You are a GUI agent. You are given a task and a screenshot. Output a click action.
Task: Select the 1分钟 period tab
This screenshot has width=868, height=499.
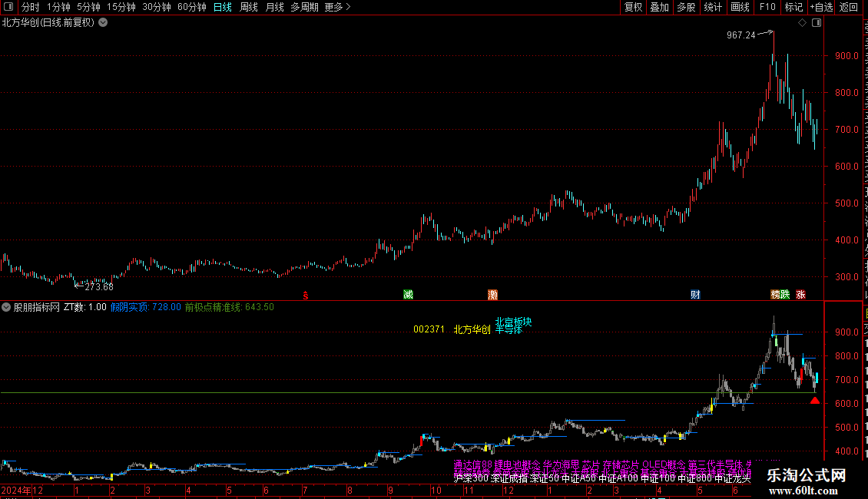(x=58, y=7)
